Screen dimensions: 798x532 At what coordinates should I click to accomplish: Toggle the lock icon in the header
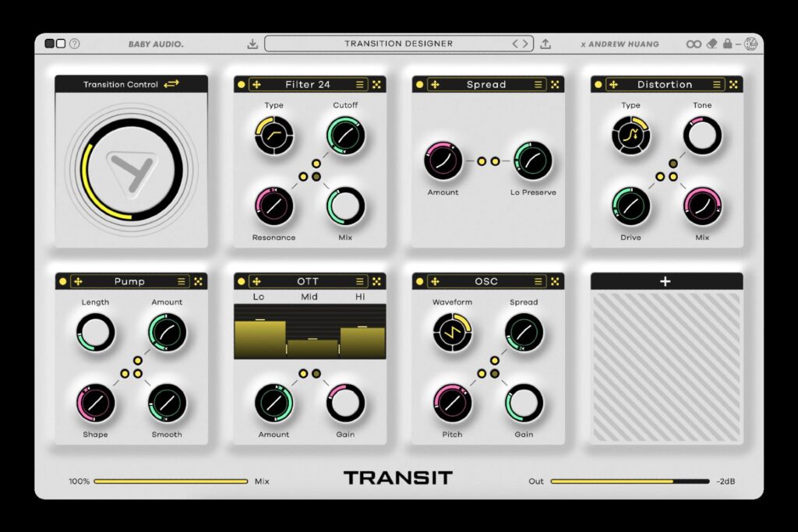tap(728, 44)
